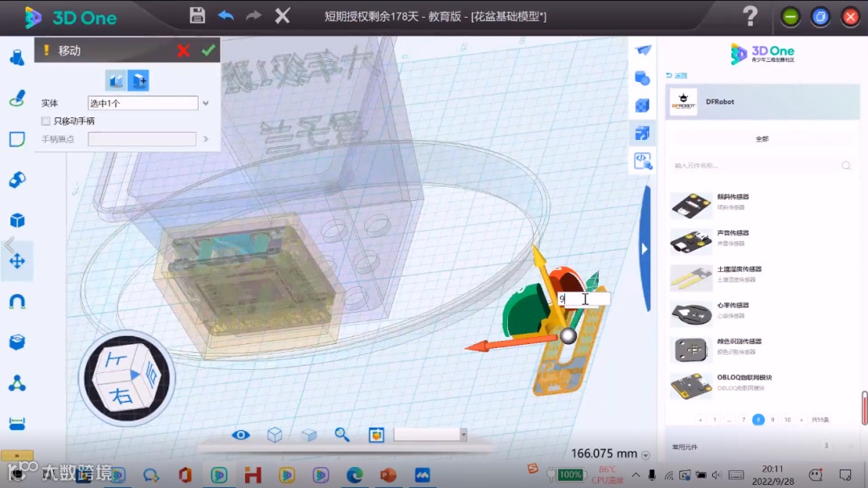This screenshot has width=868, height=488.
Task: Toggle the eye visibility icon in bottom toolbar
Action: click(240, 435)
